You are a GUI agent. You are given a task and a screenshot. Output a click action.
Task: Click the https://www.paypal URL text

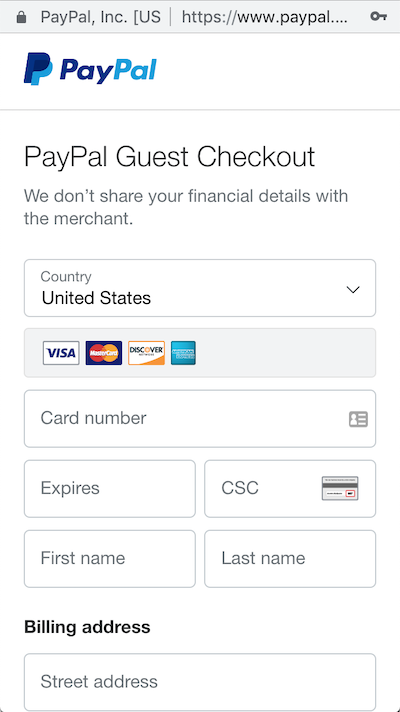coord(265,17)
